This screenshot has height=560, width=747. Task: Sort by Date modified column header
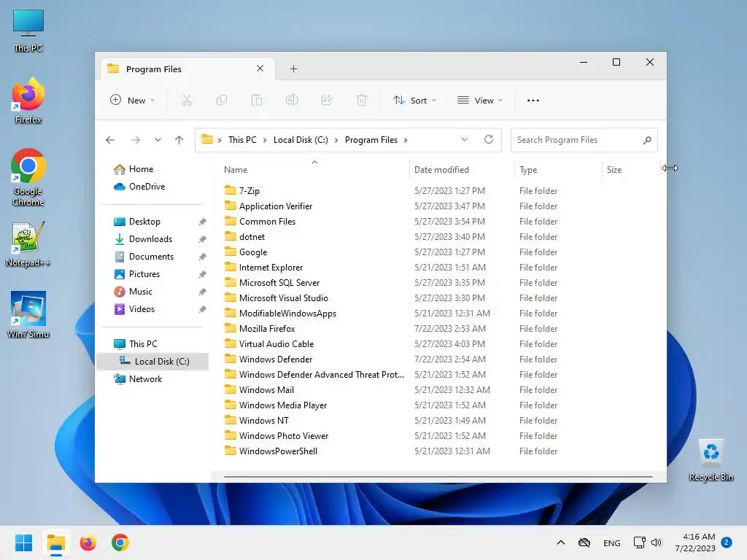[x=462, y=169]
